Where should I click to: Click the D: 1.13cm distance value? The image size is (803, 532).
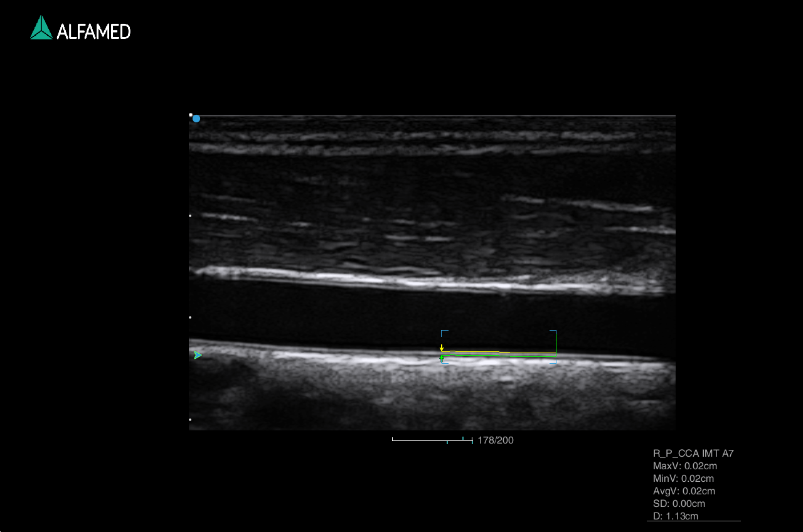coord(675,516)
